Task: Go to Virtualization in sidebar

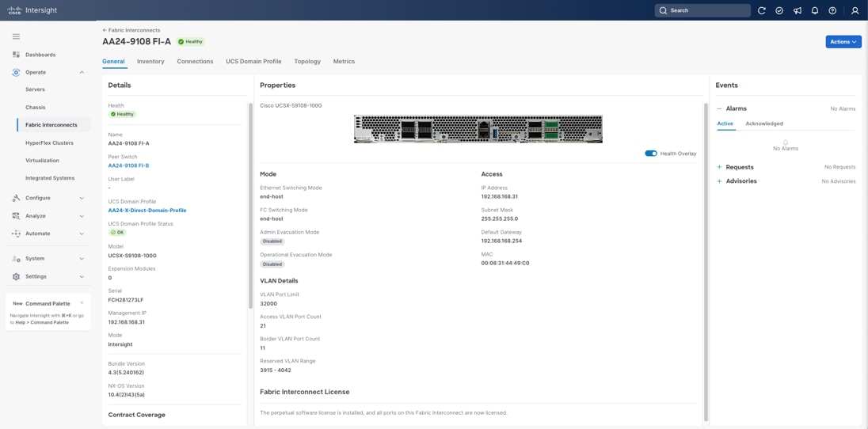Action: point(42,161)
